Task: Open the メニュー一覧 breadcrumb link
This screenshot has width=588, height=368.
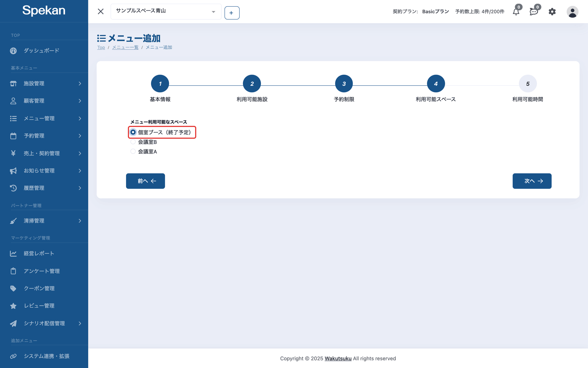Action: [125, 47]
